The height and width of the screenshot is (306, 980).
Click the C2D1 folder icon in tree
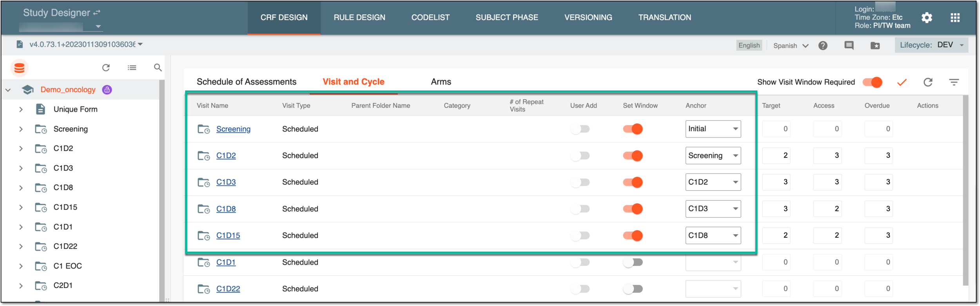(x=41, y=286)
